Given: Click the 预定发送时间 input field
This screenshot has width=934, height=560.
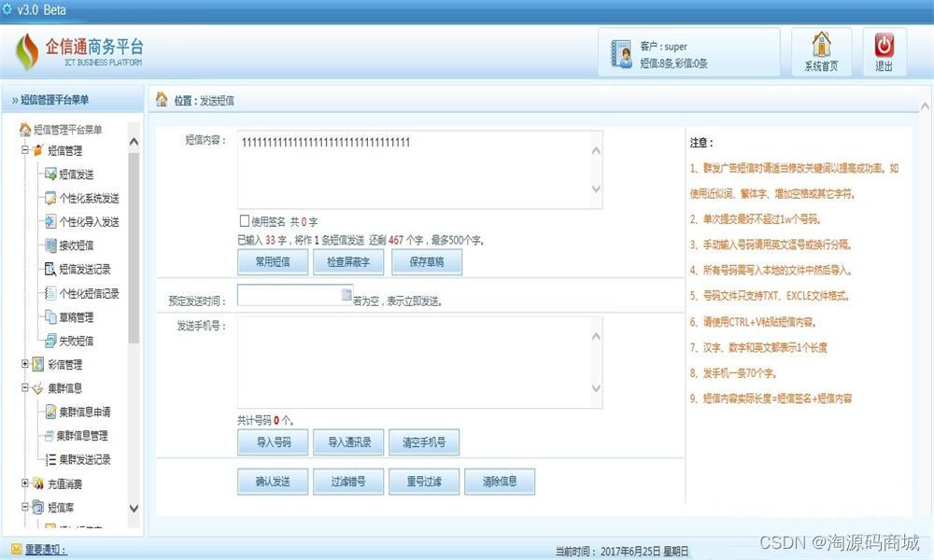Looking at the screenshot, I should tap(295, 295).
